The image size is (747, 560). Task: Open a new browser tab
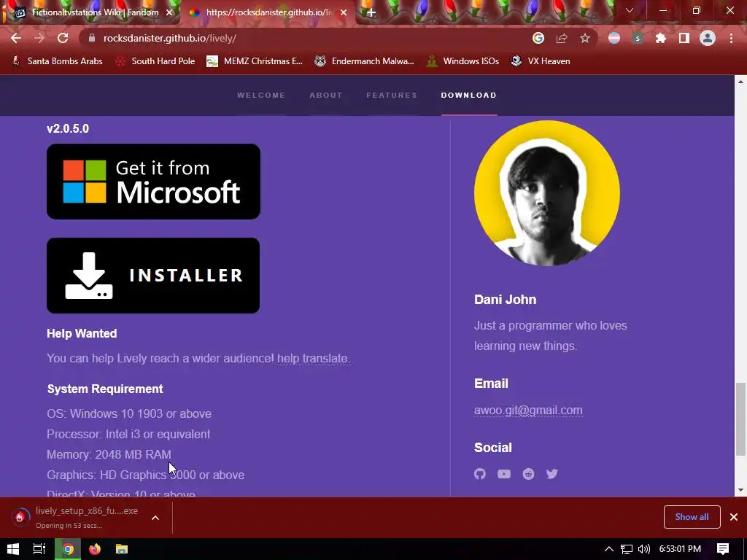[x=371, y=12]
